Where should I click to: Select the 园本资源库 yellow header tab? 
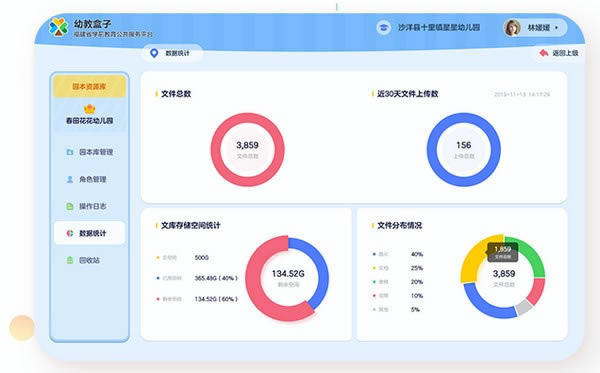point(90,86)
